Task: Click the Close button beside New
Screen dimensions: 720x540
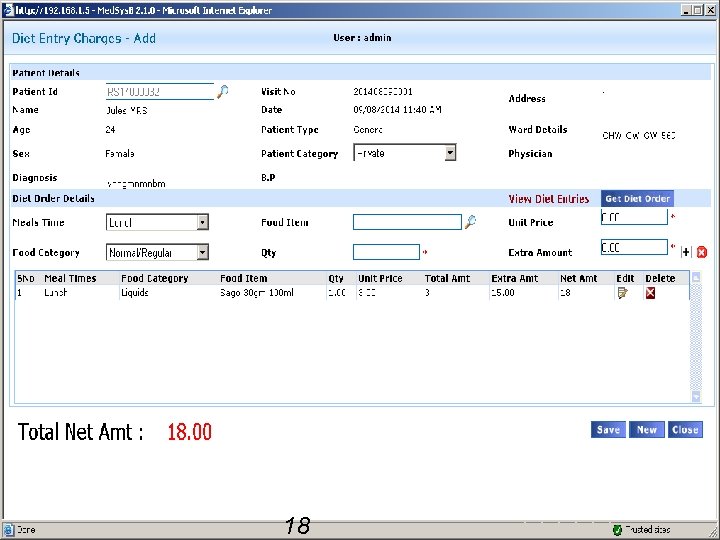Action: 685,430
